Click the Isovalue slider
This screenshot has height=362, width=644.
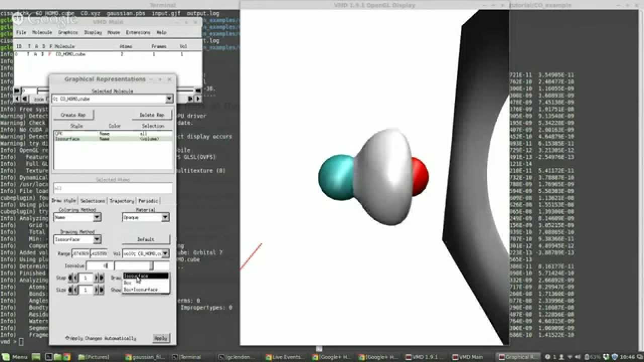point(141,265)
